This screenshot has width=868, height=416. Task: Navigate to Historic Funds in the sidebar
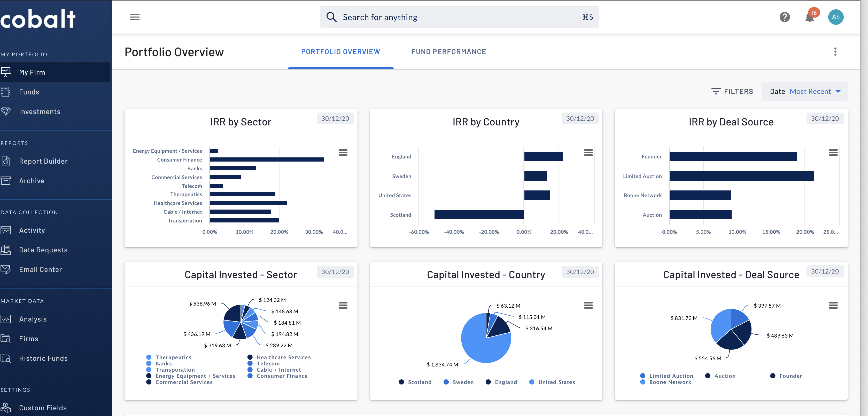[43, 358]
